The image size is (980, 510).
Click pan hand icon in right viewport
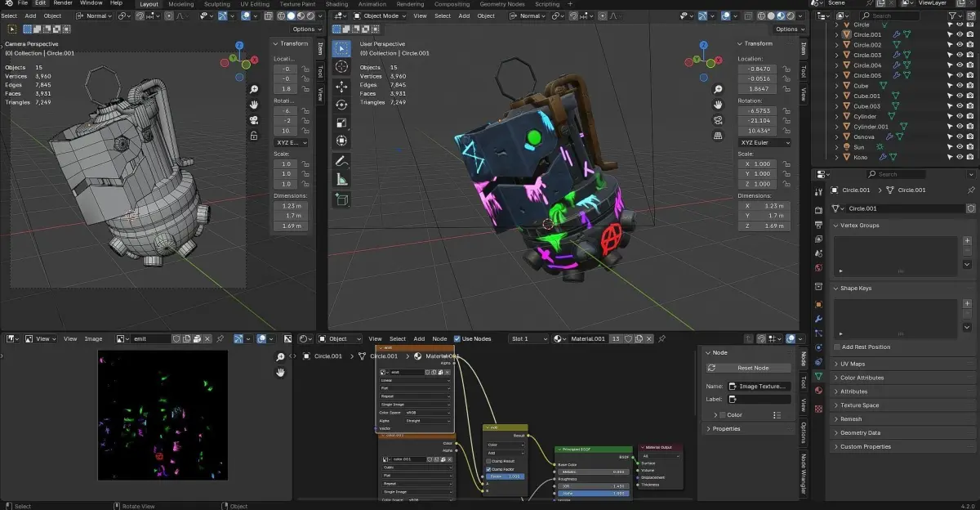coord(718,105)
